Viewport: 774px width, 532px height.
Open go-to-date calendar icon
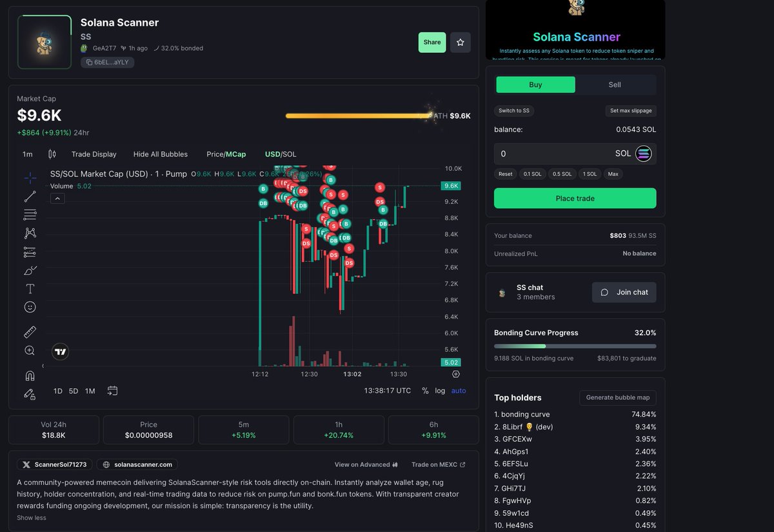pyautogui.click(x=113, y=391)
